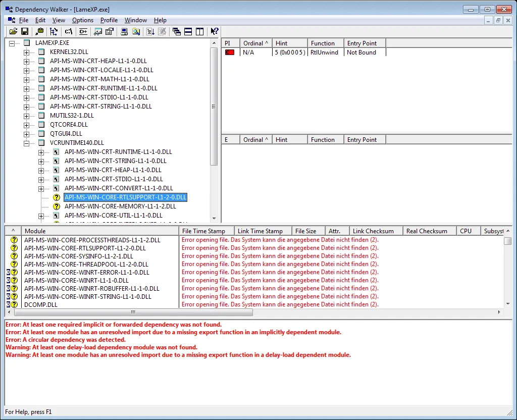
Task: Expand the QTGUI4.DLL node
Action: pos(26,134)
